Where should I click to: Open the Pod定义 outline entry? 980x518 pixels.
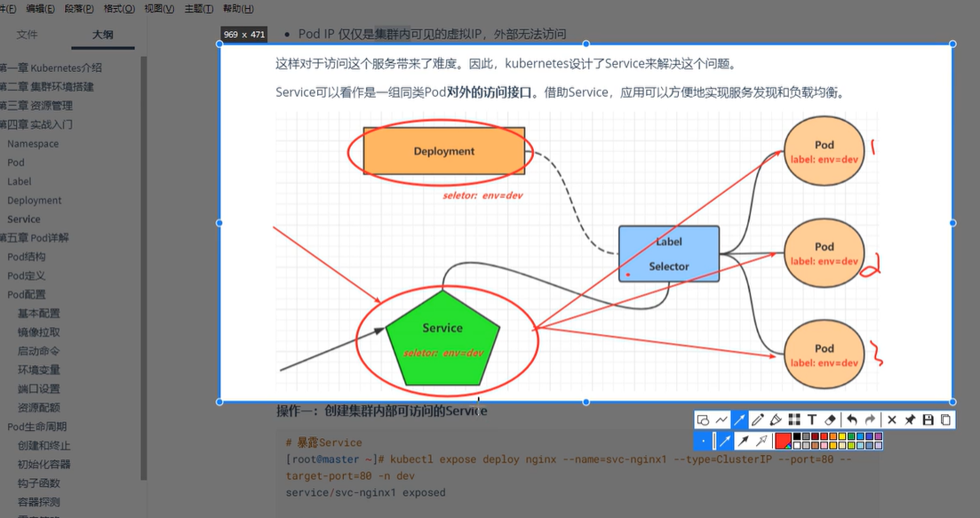point(27,275)
